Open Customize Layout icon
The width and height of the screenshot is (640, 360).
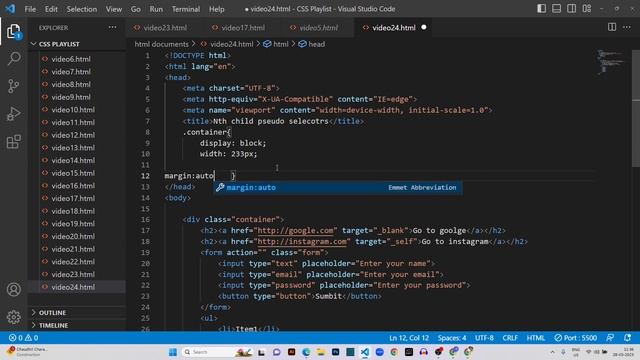(x=587, y=9)
